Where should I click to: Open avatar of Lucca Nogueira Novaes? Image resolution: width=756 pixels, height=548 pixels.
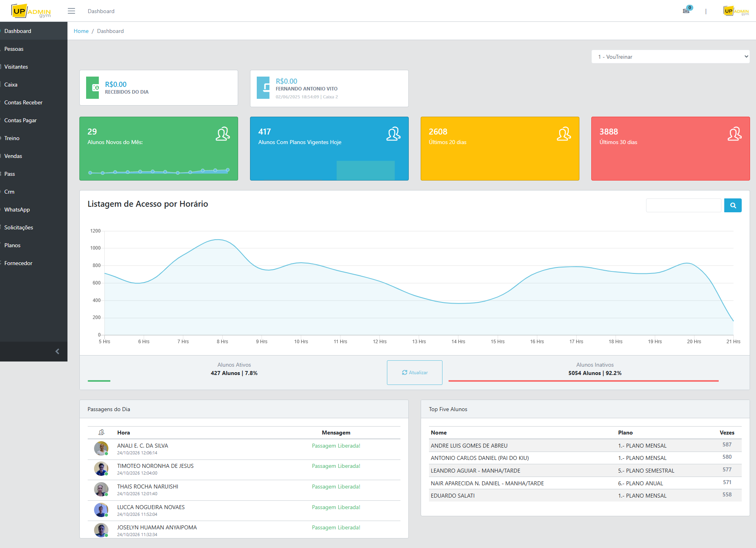coord(101,510)
